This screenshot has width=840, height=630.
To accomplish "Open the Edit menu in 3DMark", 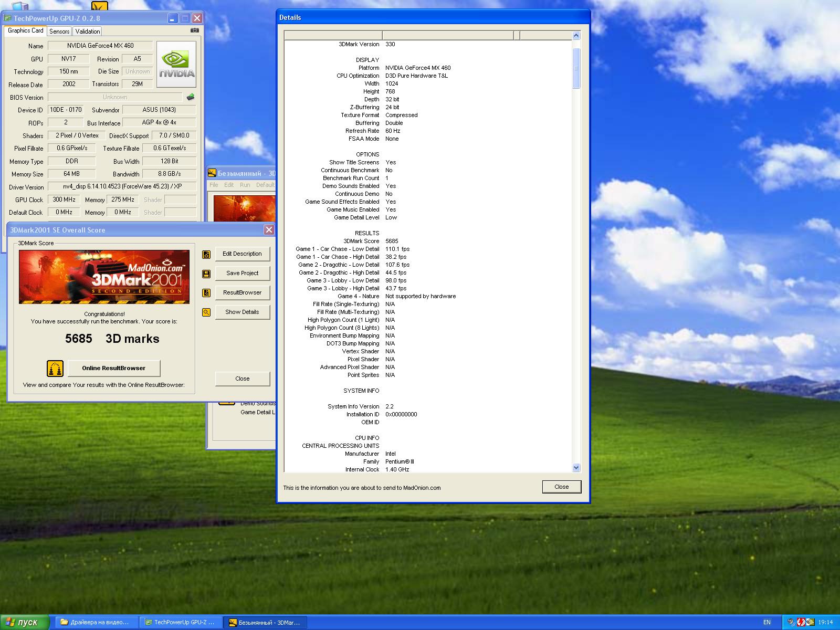I will click(x=229, y=185).
